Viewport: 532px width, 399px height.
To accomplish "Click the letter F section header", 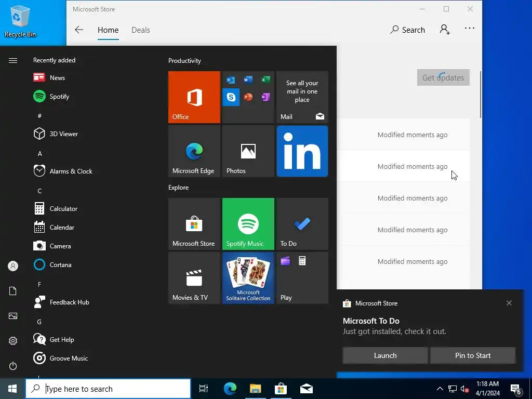I will pos(39,284).
